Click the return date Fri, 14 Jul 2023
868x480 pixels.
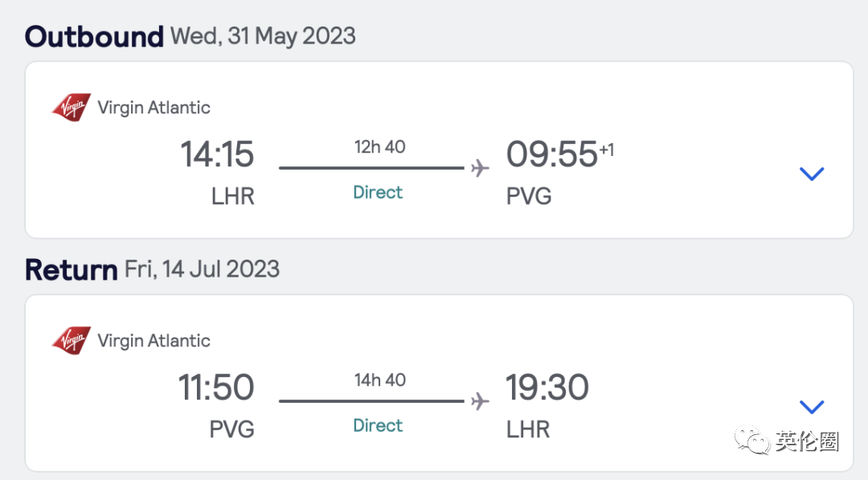[x=202, y=269]
